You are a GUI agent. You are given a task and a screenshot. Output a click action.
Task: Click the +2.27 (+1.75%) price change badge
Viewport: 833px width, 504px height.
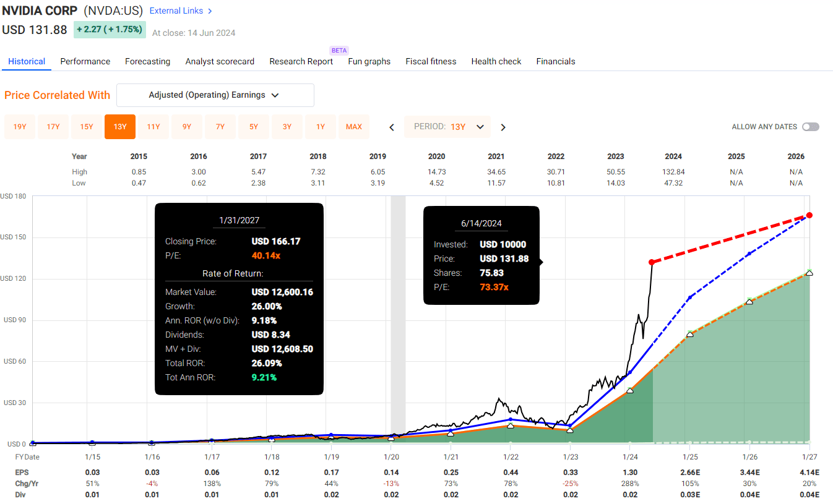point(110,30)
